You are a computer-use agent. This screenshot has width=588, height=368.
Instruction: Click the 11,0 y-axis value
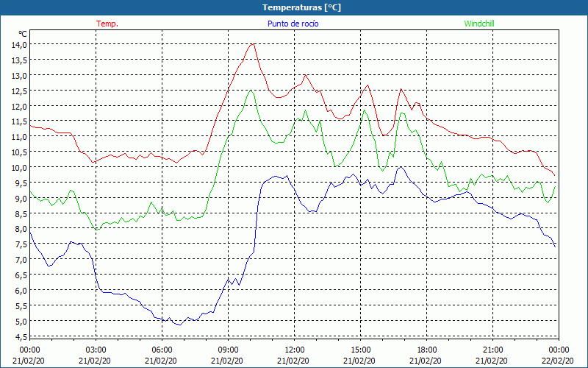(19, 137)
